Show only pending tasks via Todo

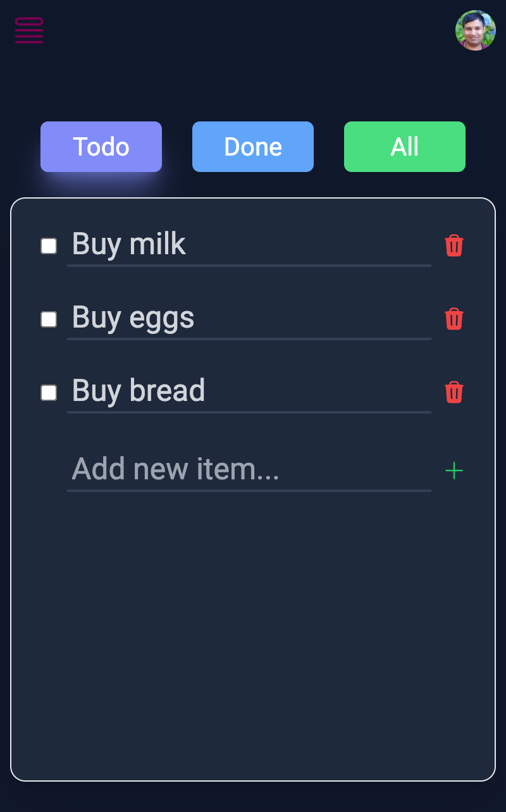(101, 147)
